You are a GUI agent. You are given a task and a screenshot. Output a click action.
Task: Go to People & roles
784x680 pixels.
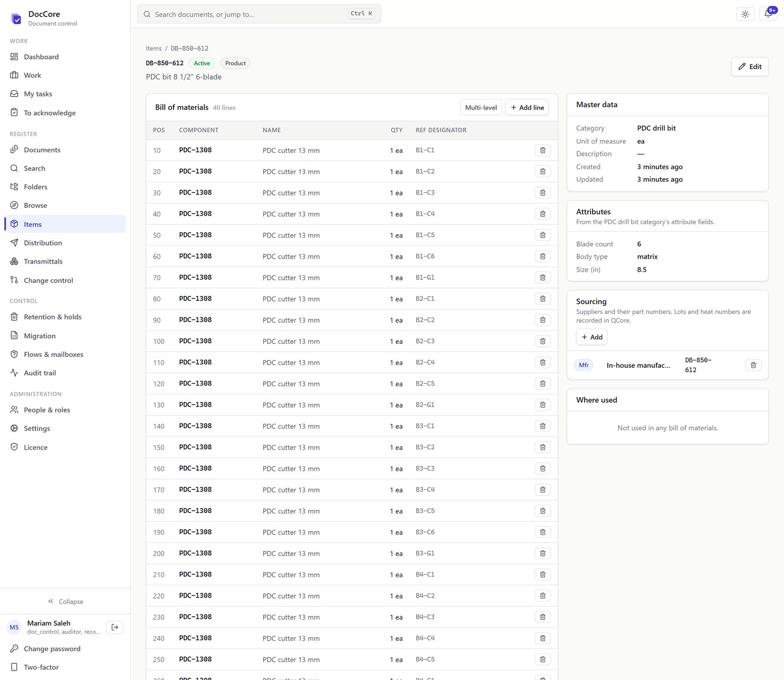pos(65,410)
